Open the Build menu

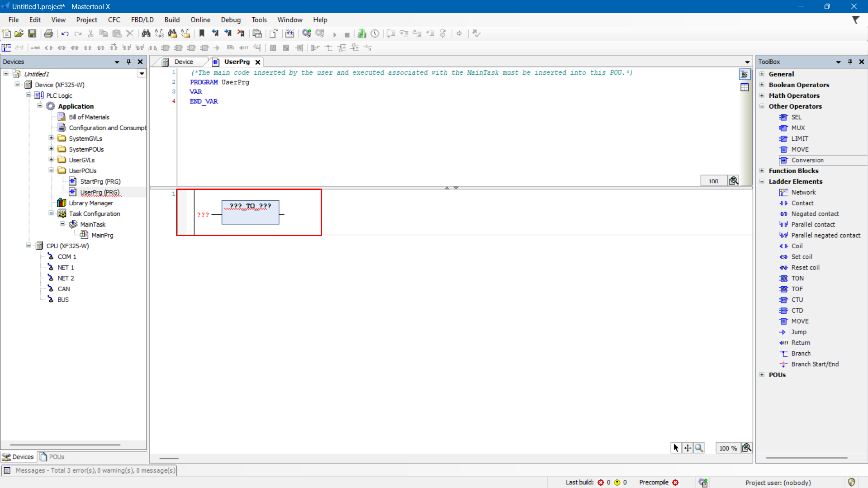point(172,20)
